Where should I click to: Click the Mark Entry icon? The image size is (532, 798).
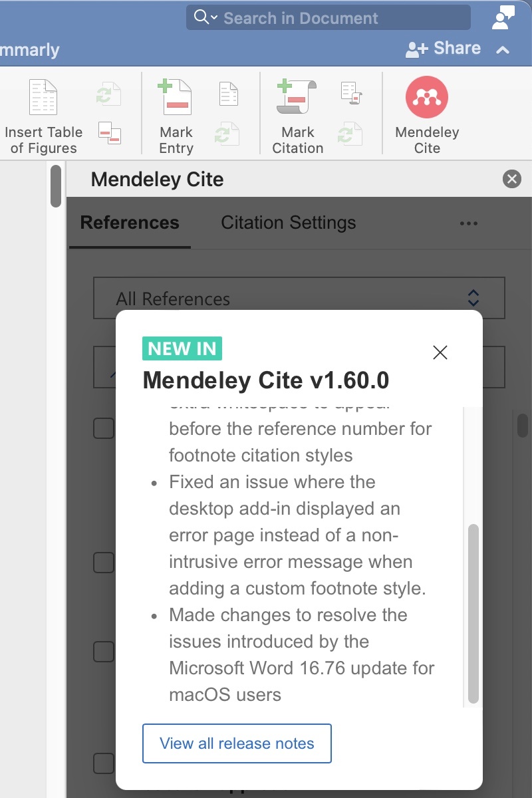click(176, 98)
